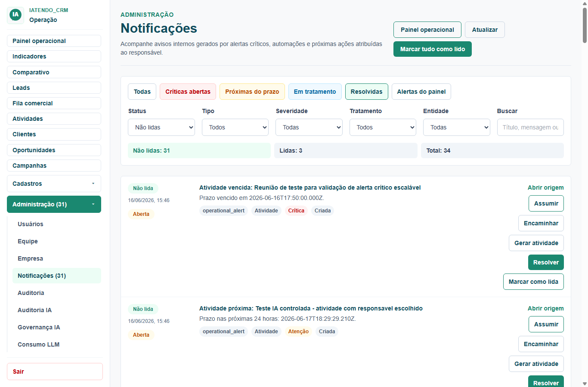Click the Crítica severity tag
The image size is (588, 387).
tap(296, 211)
